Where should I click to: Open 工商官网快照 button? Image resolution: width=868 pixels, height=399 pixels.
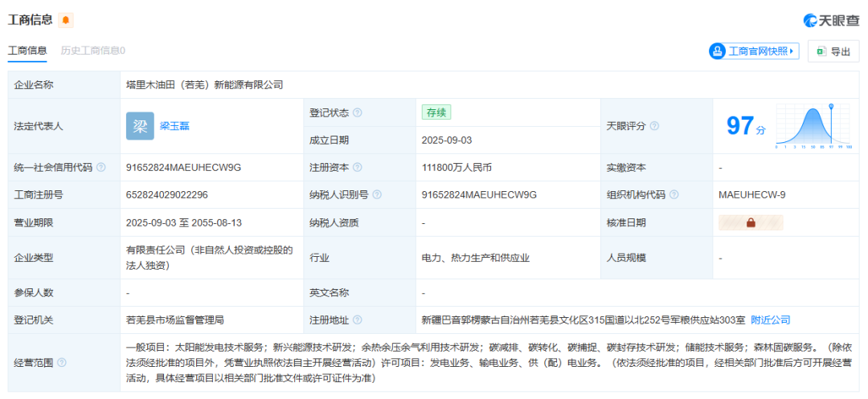point(754,51)
